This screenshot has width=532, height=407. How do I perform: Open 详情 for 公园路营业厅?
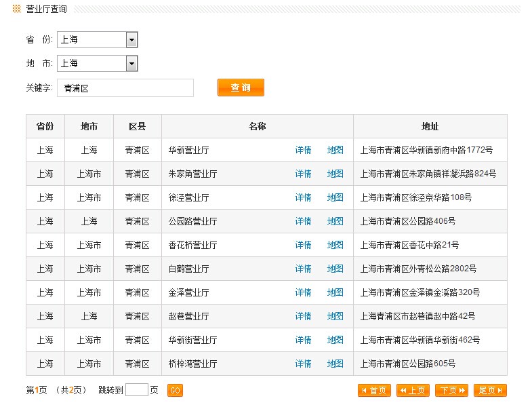pyautogui.click(x=303, y=221)
